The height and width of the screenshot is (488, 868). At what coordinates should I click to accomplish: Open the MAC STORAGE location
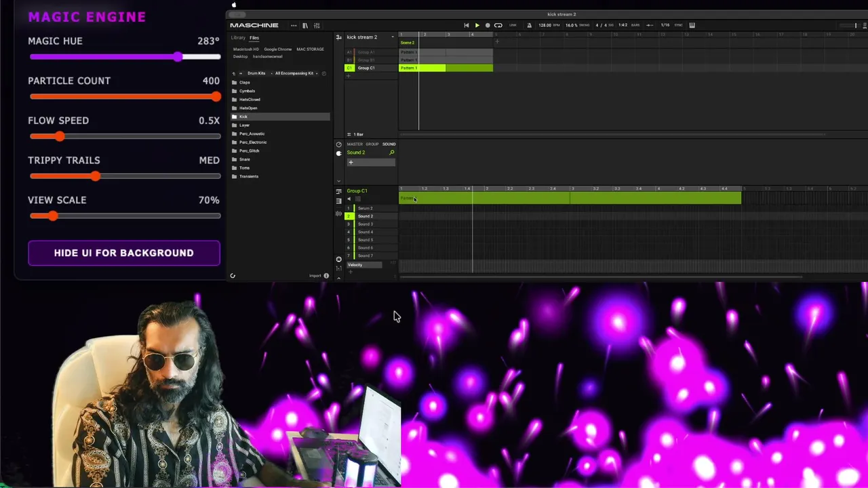[310, 49]
